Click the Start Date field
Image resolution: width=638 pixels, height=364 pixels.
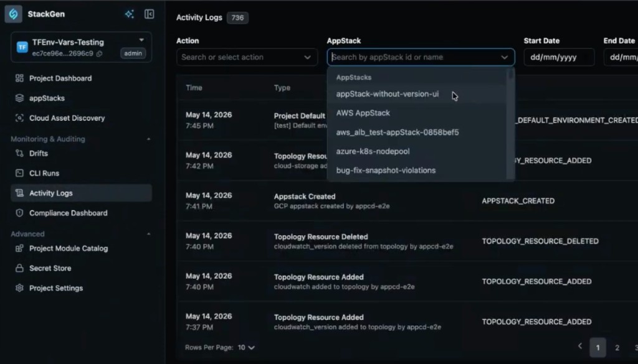pyautogui.click(x=559, y=57)
